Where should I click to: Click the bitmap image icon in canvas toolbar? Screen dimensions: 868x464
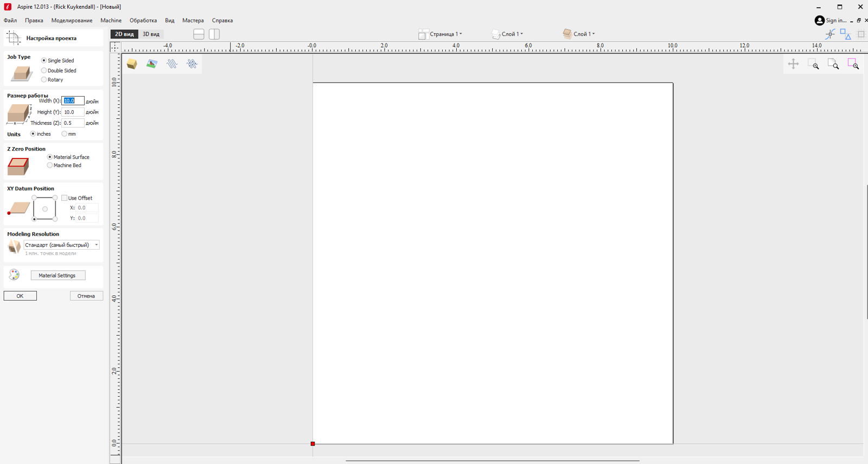[152, 64]
